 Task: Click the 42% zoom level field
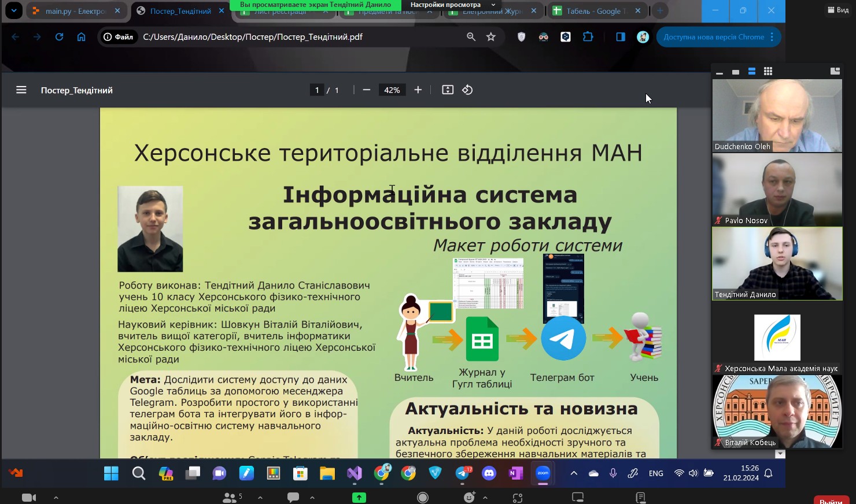pyautogui.click(x=392, y=90)
